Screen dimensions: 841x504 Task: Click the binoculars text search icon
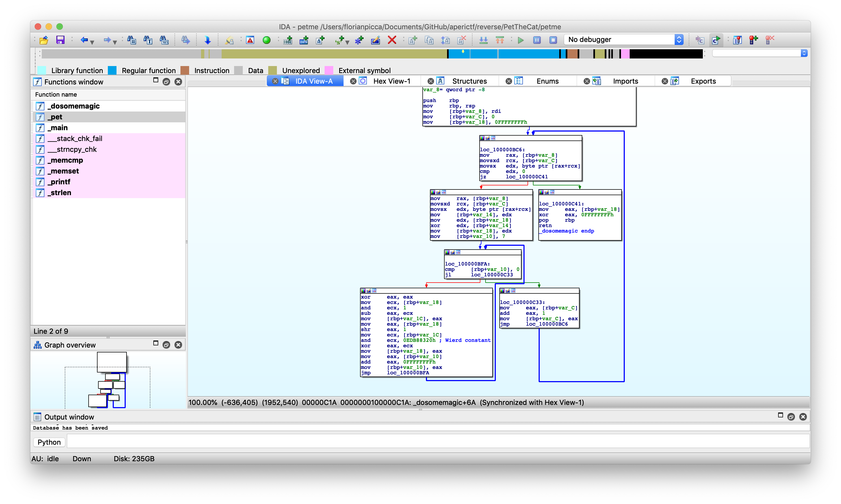tap(148, 40)
